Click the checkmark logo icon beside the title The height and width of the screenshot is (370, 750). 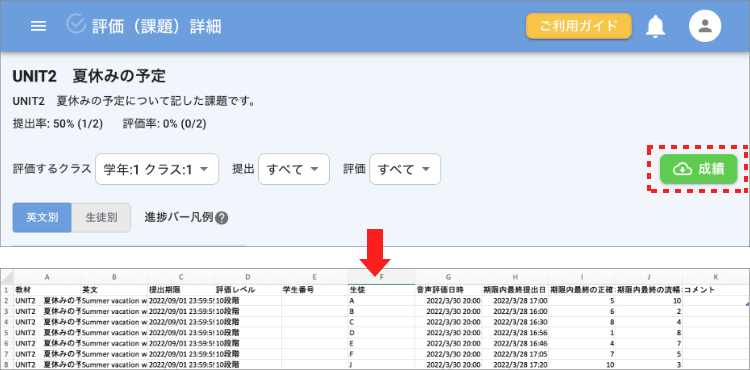(76, 23)
